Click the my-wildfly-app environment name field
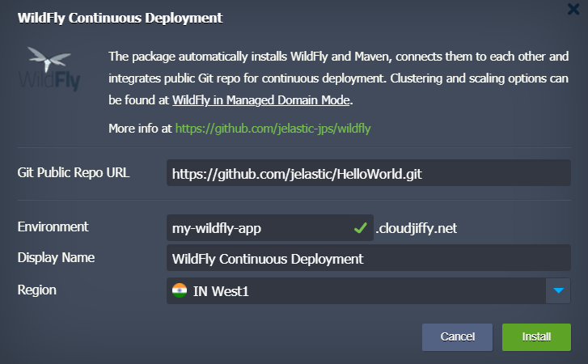Image resolution: width=588 pixels, height=364 pixels. coord(259,228)
